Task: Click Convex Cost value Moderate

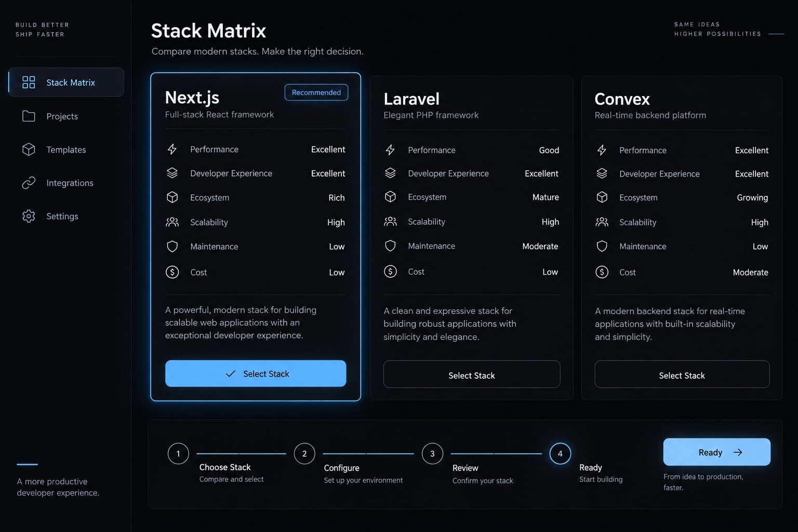Action: [x=751, y=272]
